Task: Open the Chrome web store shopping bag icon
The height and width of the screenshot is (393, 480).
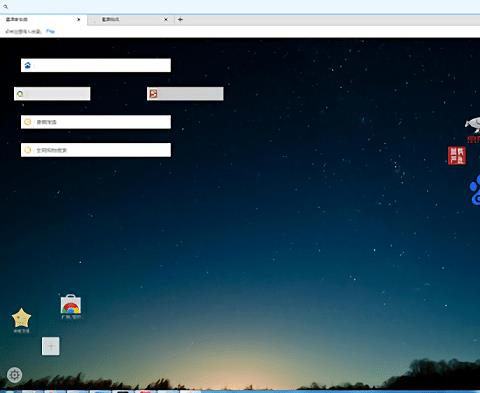Action: tap(71, 304)
